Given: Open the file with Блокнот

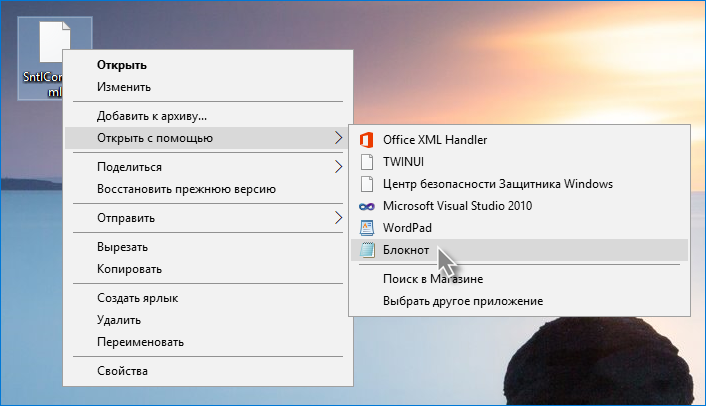Looking at the screenshot, I should 520,250.
